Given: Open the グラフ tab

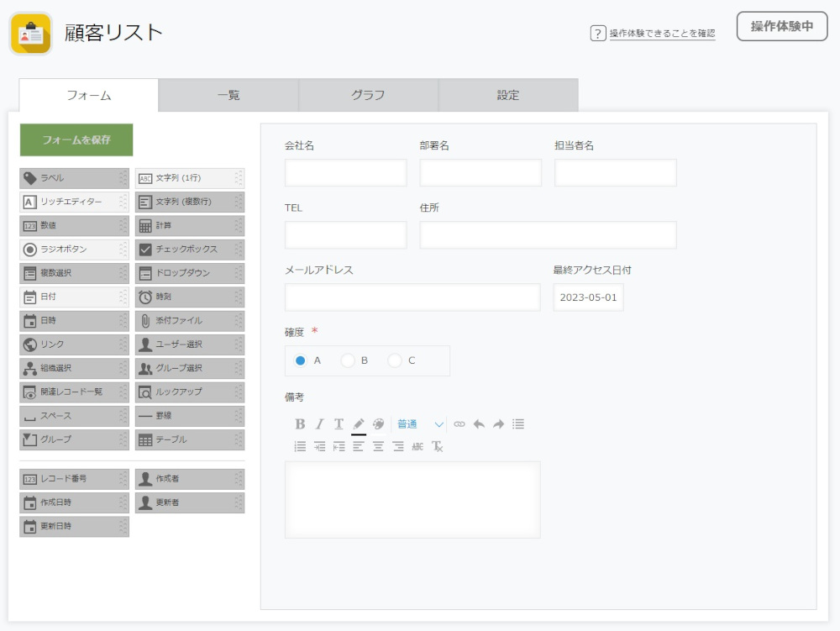Looking at the screenshot, I should (368, 96).
